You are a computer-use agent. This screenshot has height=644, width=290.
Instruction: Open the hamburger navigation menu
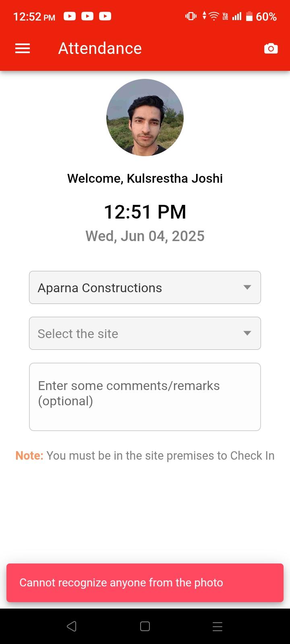23,49
